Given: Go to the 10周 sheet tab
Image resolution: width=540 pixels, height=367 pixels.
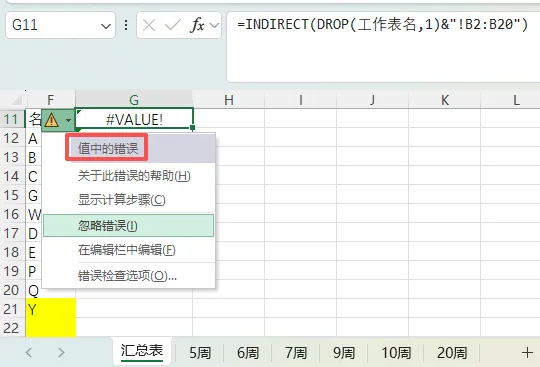Looking at the screenshot, I should tap(396, 353).
